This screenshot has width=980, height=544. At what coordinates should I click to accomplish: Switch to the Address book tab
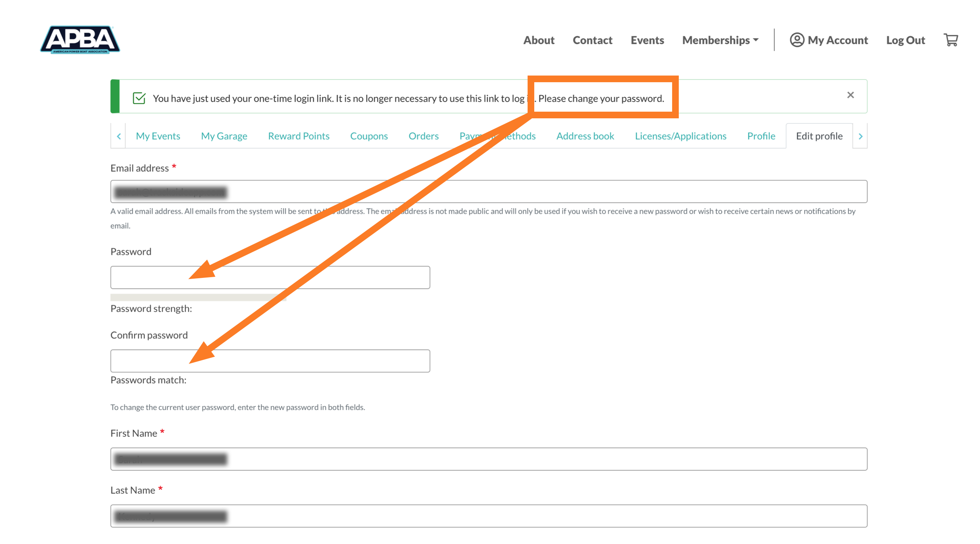[585, 136]
